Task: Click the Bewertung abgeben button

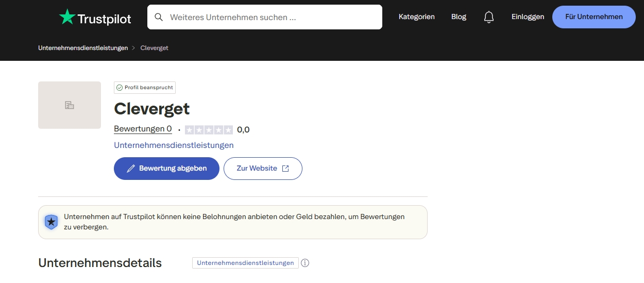Action: (x=166, y=169)
